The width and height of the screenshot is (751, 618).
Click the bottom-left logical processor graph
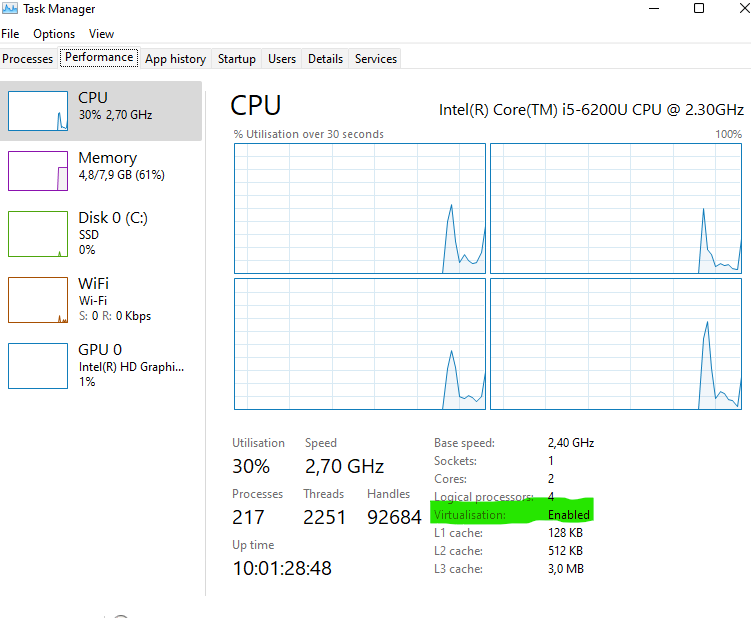coord(360,344)
